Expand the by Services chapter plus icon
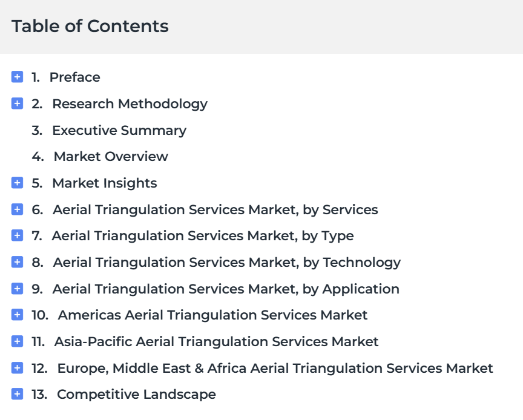523x420 pixels. 17,209
